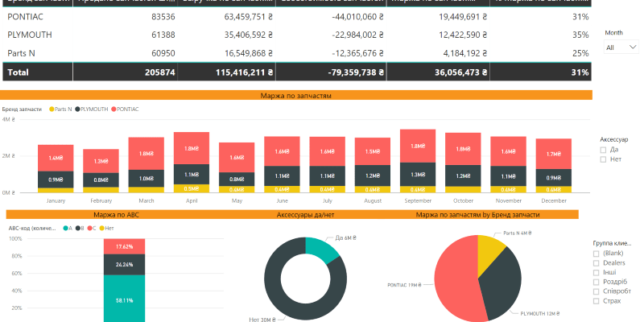Select August's red 1.5M PONTIAC bar segment
This screenshot has height=322, width=644.
(373, 151)
